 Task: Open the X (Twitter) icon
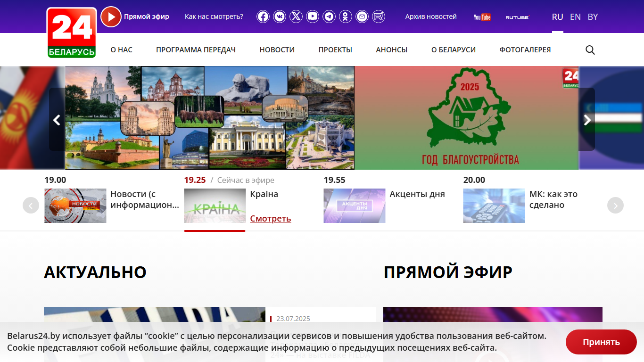click(x=296, y=17)
